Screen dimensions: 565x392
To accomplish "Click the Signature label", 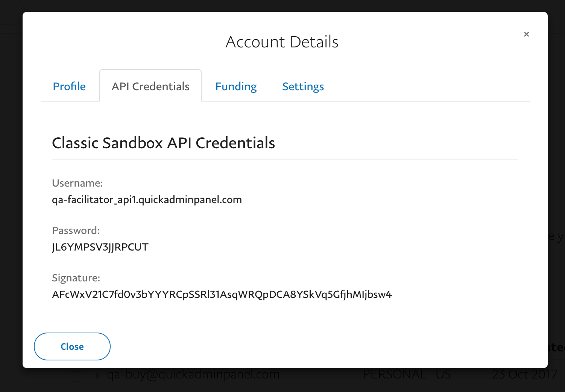I will point(76,278).
